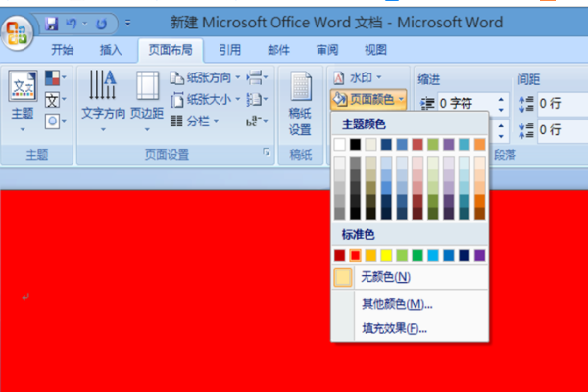
Task: Redo the last action
Action: tap(101, 24)
